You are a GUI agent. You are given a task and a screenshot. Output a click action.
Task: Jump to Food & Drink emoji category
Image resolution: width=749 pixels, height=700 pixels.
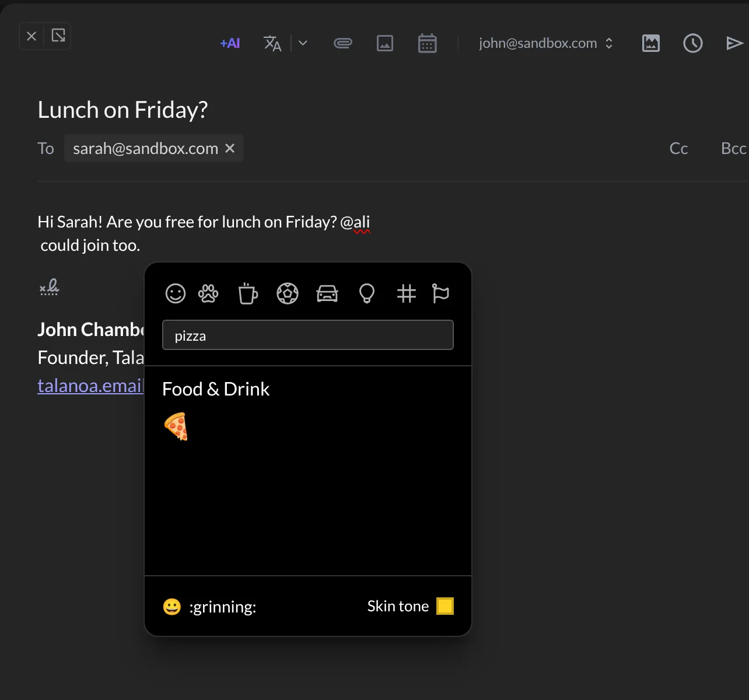point(248,293)
